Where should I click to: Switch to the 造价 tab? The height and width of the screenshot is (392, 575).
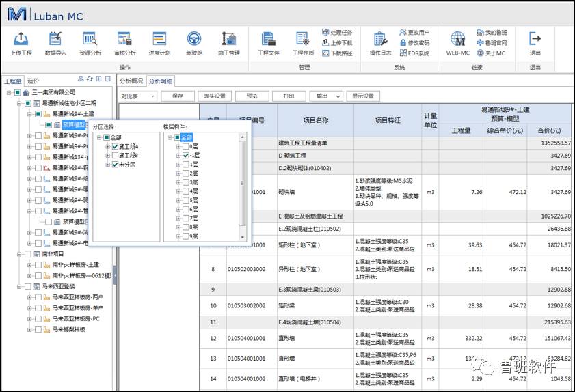[x=34, y=81]
